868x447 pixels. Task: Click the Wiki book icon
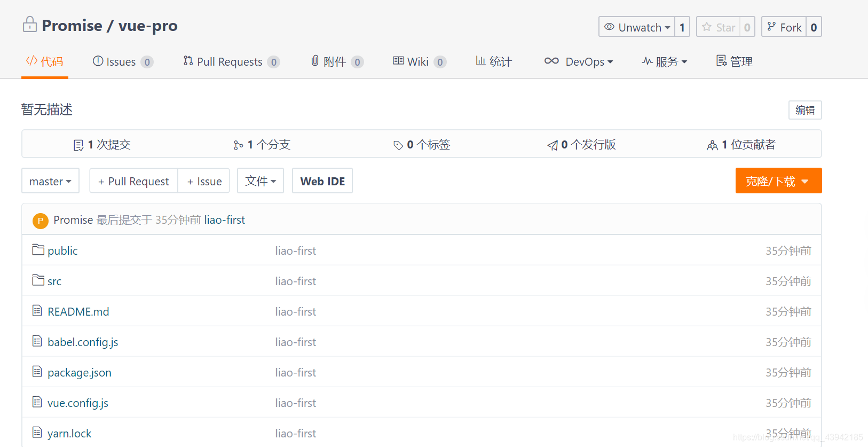pos(398,61)
